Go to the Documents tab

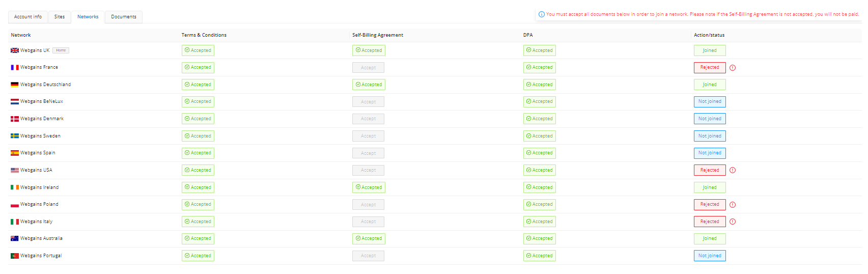tap(124, 17)
